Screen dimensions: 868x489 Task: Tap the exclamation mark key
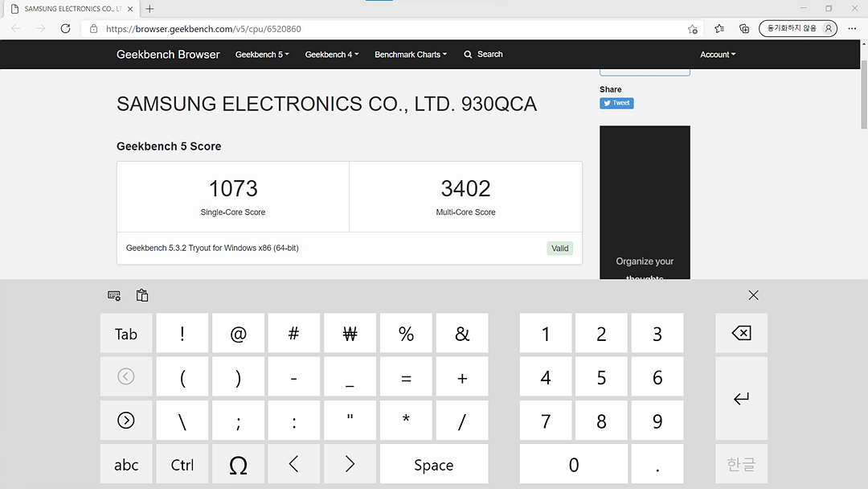point(182,333)
